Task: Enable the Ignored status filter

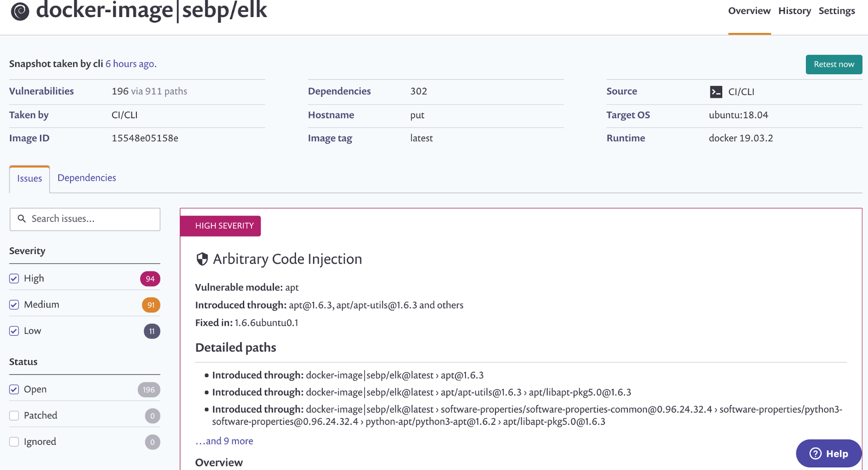Action: [x=14, y=442]
